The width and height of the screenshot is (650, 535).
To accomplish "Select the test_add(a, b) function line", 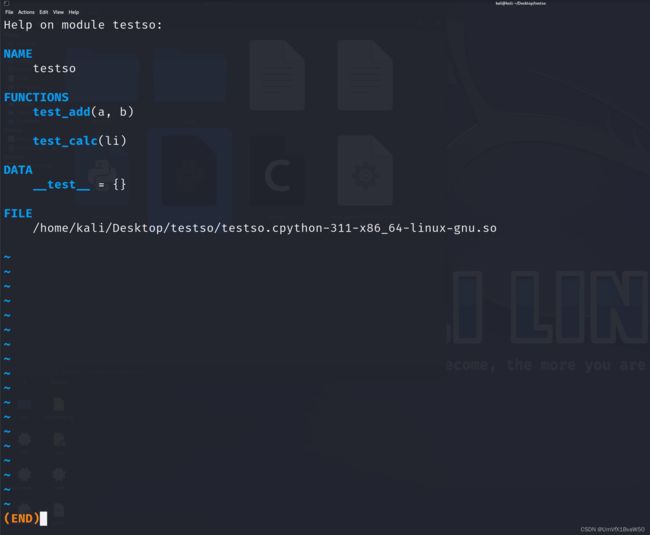I will 83,112.
